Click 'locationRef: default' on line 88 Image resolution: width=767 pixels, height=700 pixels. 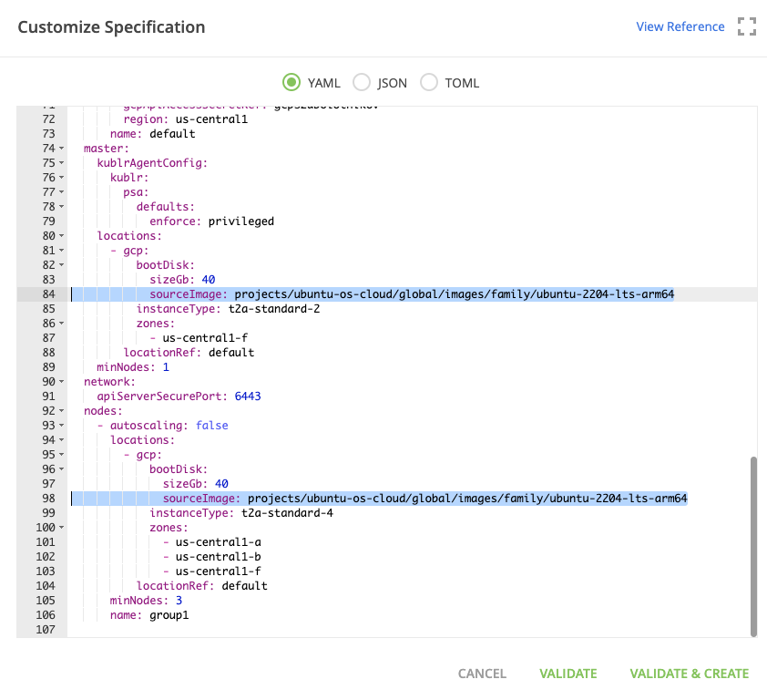coord(189,353)
